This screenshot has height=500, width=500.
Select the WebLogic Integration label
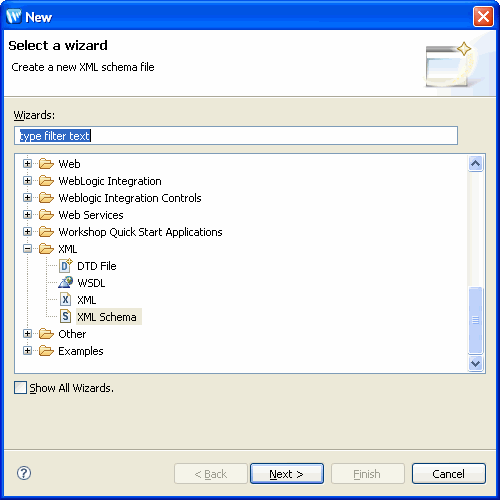(x=110, y=181)
